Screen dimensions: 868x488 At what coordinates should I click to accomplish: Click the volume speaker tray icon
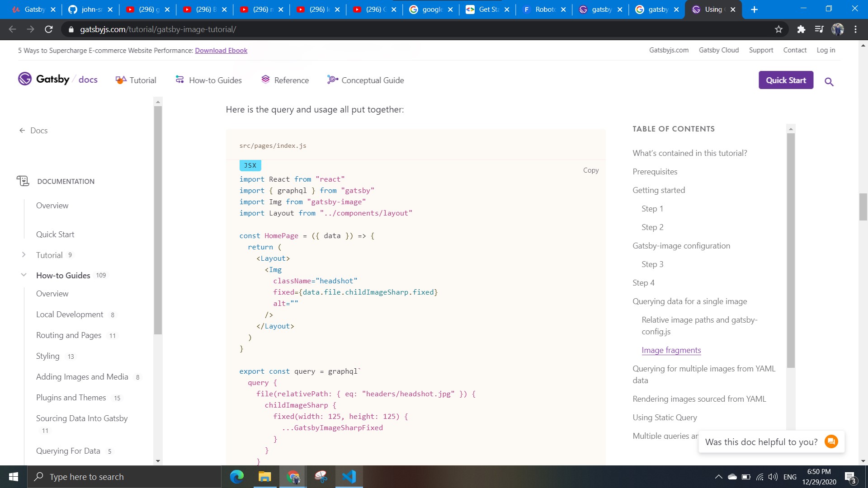coord(773,477)
